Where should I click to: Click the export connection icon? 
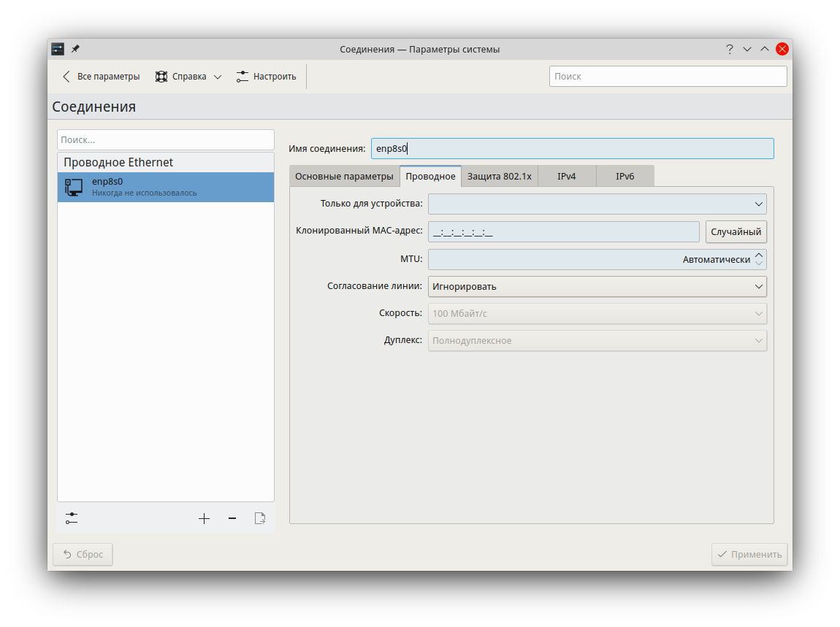click(260, 518)
